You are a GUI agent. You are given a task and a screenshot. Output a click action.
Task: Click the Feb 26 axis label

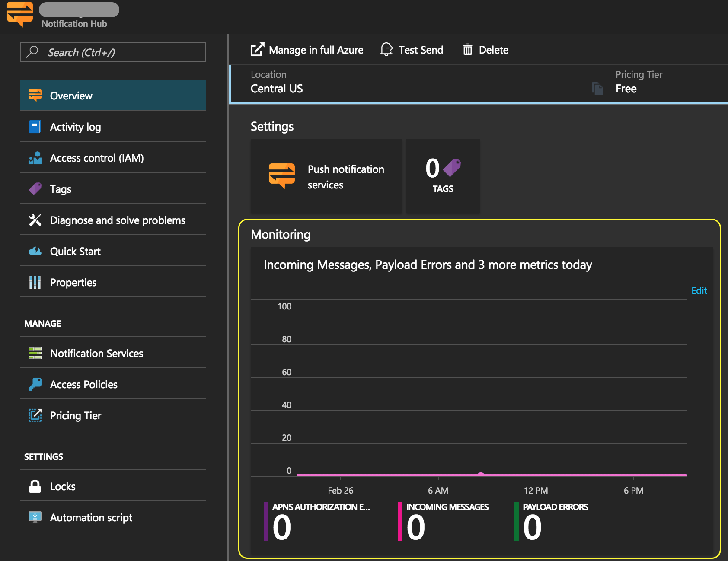click(341, 491)
